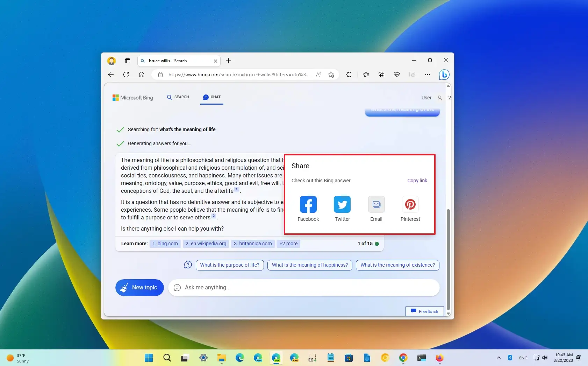Share the answer on Facebook
Viewport: 588px width, 366px height.
pos(308,205)
